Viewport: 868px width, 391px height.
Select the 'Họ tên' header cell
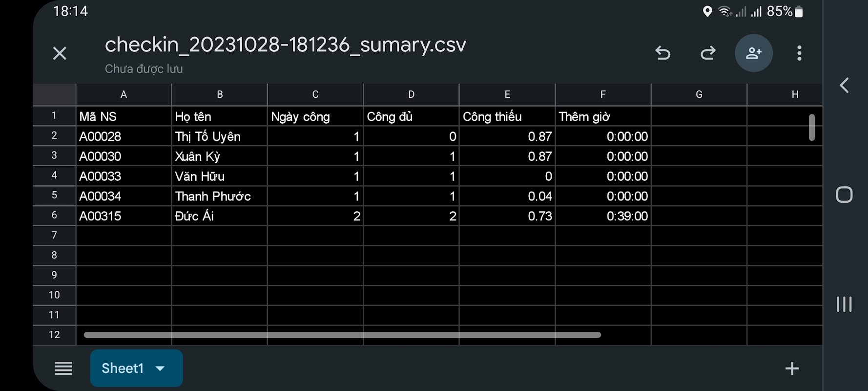click(x=220, y=116)
